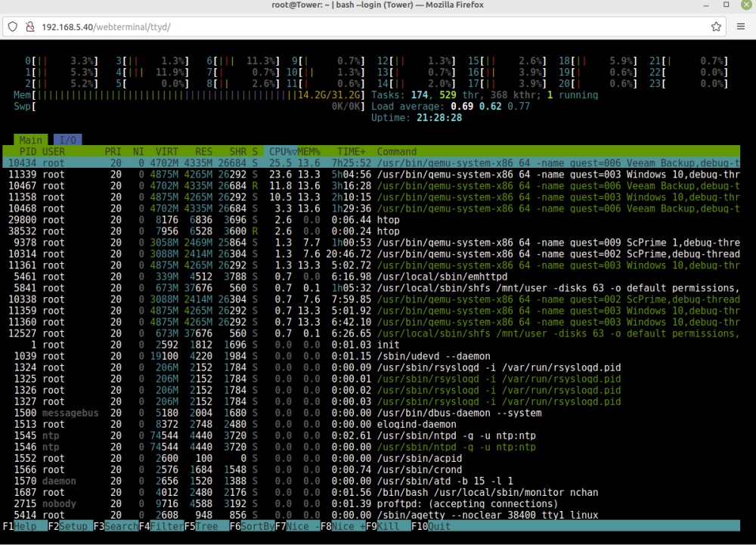756x545 pixels.
Task: Select the shfs process row PID 5841
Action: point(371,288)
